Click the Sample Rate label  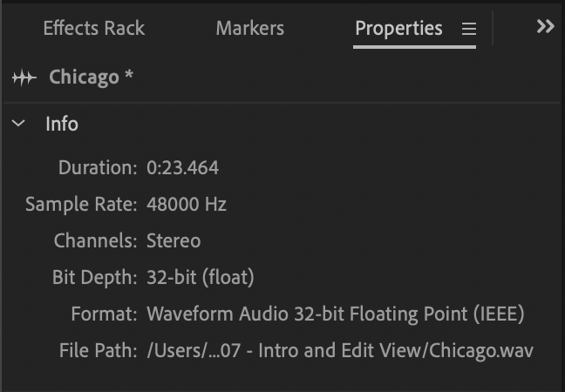point(81,205)
